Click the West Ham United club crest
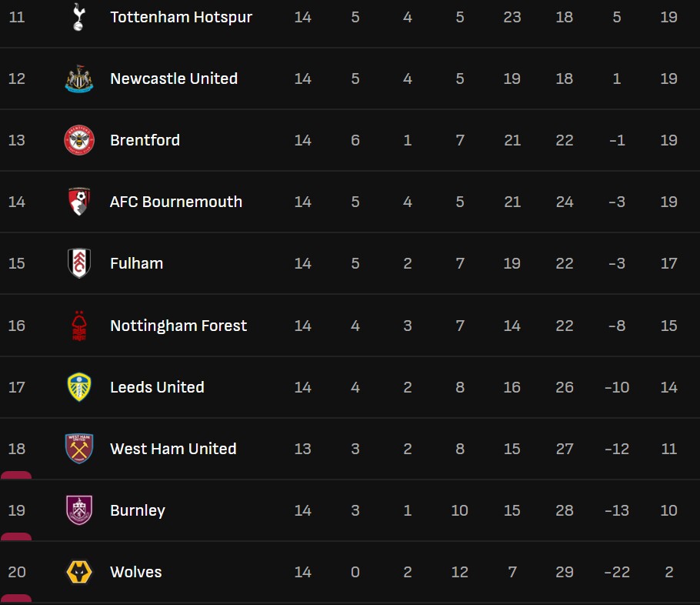 (x=78, y=449)
